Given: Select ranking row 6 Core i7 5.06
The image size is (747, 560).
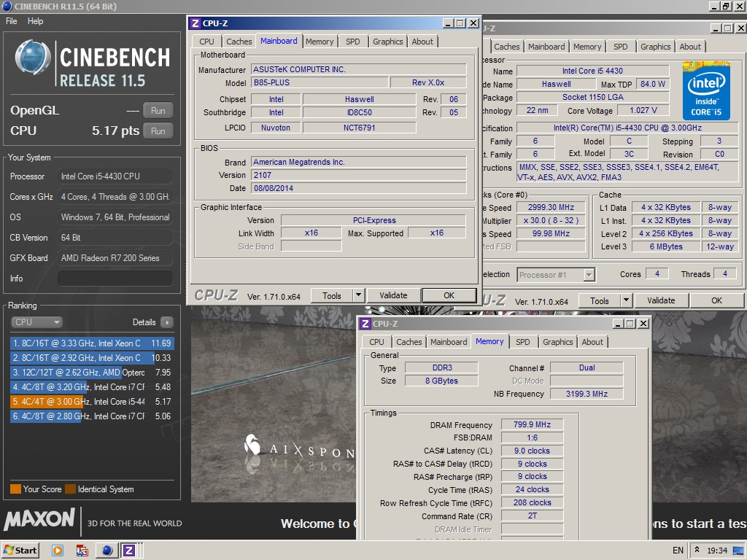Looking at the screenshot, I should (92, 416).
